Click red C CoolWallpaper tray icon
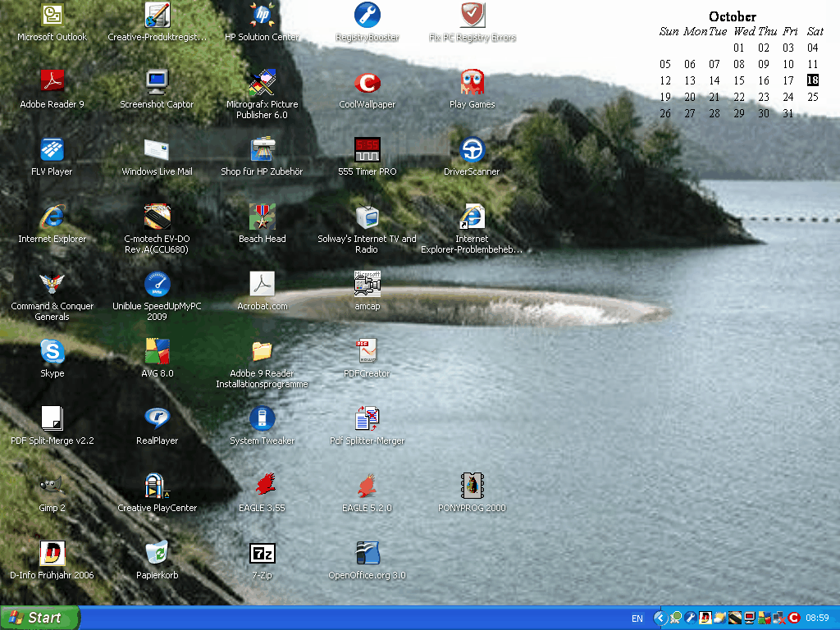This screenshot has height=630, width=840. pos(794,618)
